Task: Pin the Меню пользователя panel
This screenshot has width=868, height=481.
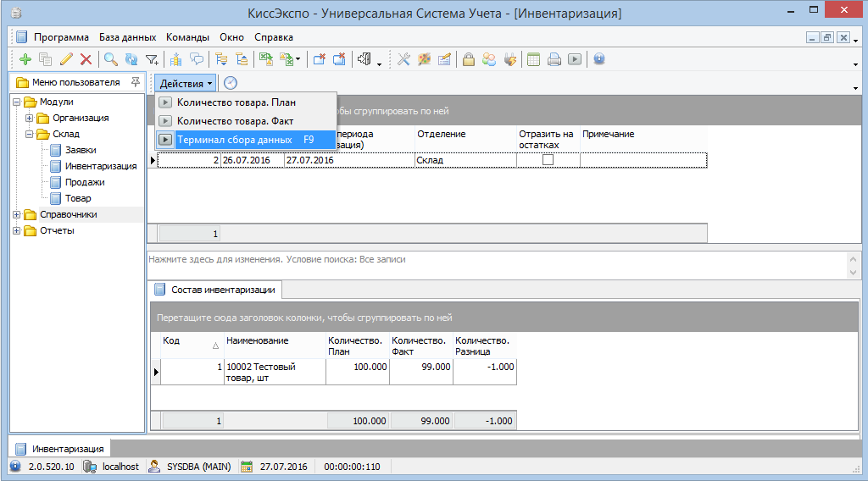Action: tap(136, 82)
